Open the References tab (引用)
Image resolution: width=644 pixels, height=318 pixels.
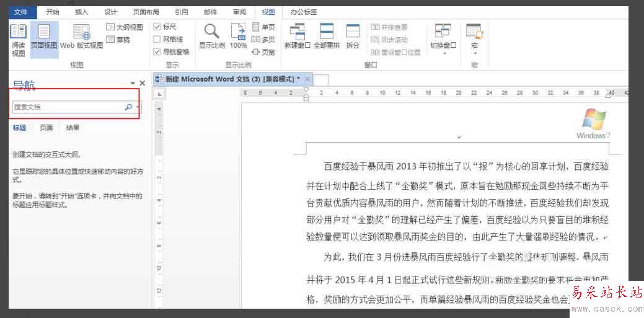181,12
